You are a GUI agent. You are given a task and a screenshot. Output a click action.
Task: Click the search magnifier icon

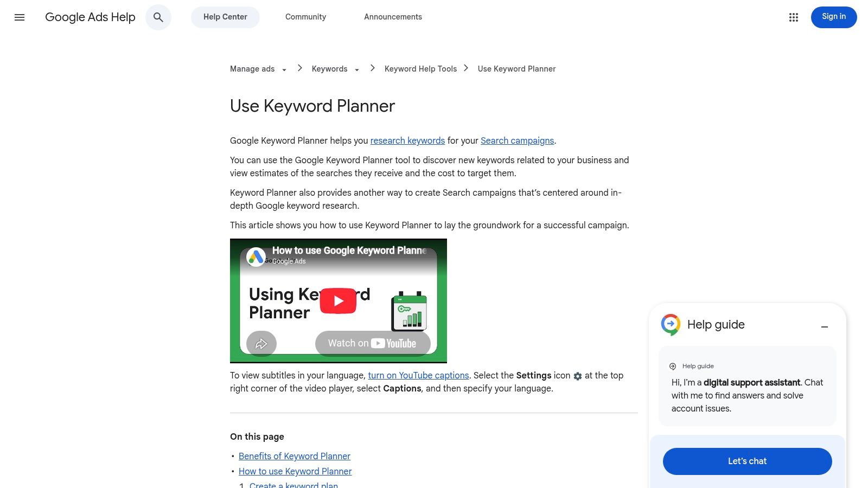click(x=158, y=17)
